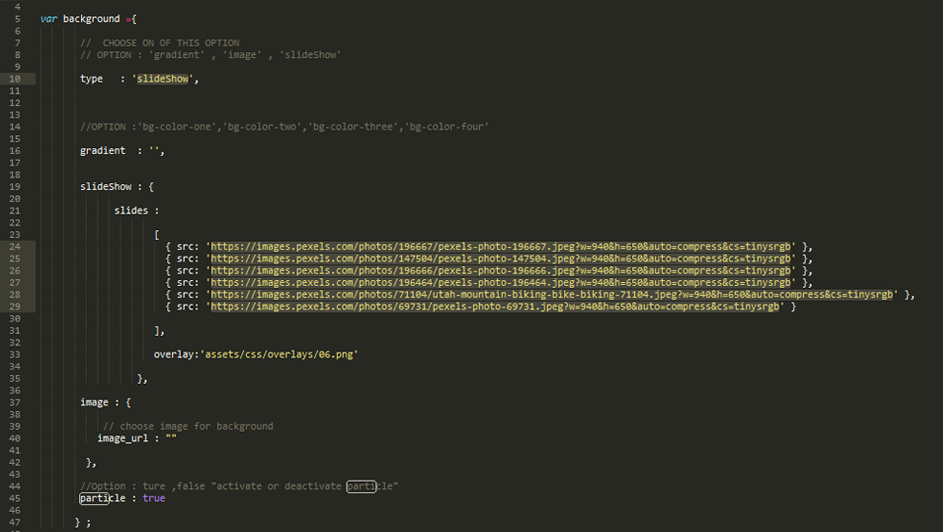Click the pexels-photo-69731 URL string

494,307
